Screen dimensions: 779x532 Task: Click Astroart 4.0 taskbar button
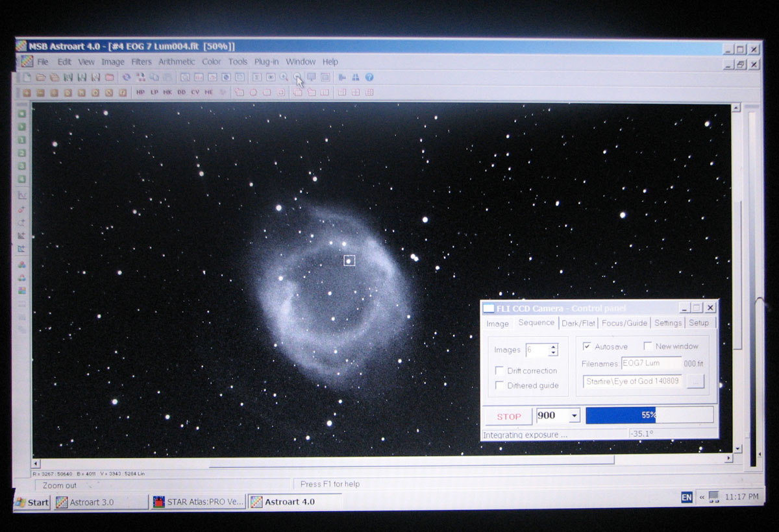295,502
